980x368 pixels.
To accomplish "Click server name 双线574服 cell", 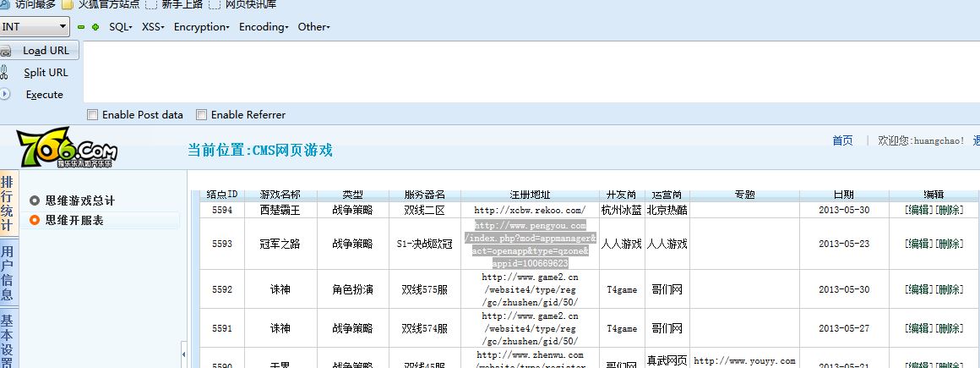I will pos(424,328).
